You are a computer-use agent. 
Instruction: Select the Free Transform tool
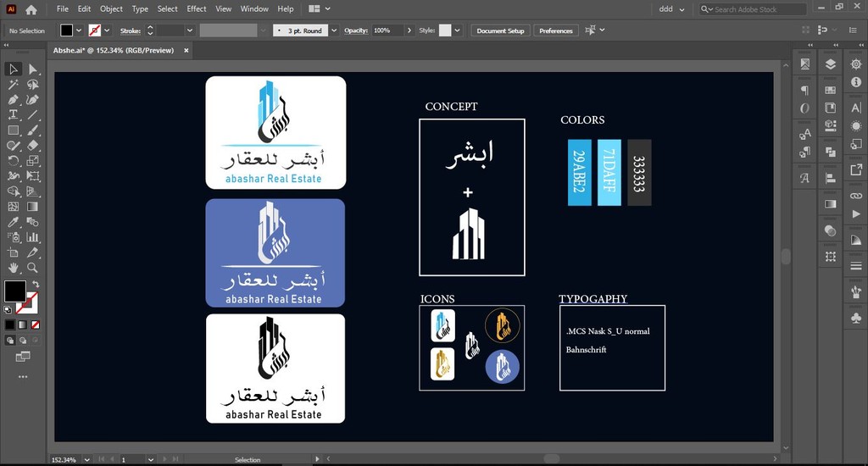(x=33, y=176)
